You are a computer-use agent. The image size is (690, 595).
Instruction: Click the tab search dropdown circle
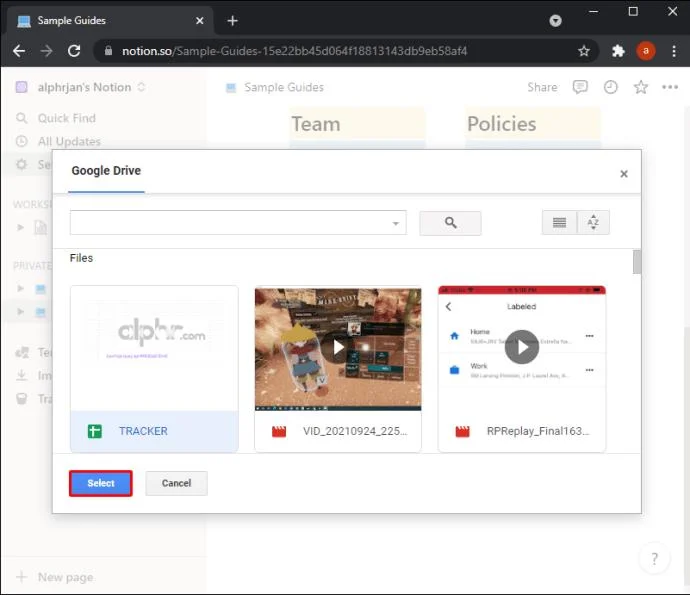tap(555, 21)
